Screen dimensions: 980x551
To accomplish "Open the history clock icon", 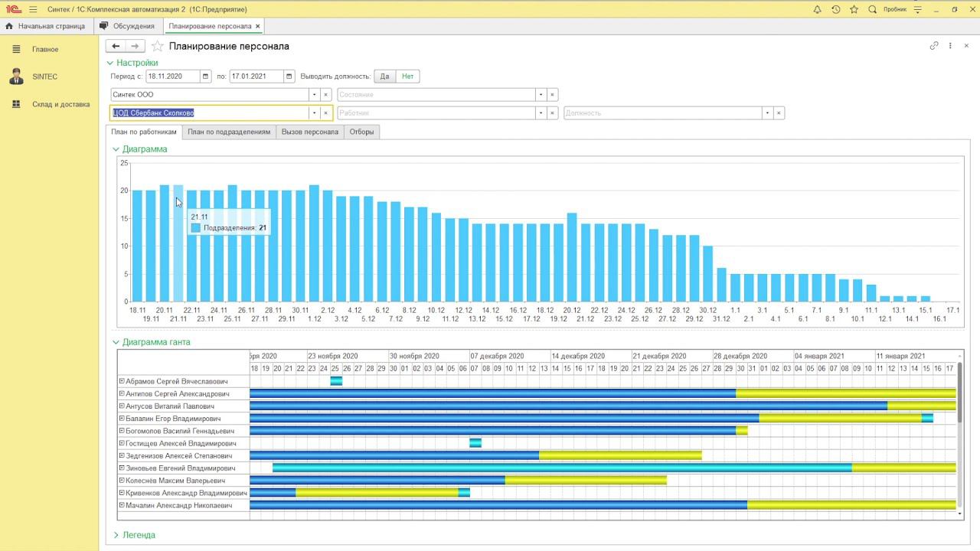I will (x=835, y=9).
